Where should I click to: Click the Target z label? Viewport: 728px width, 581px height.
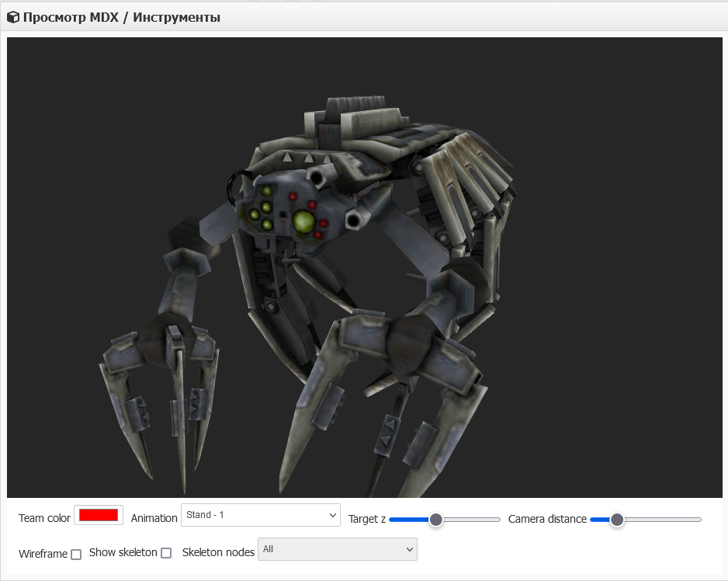pyautogui.click(x=367, y=519)
